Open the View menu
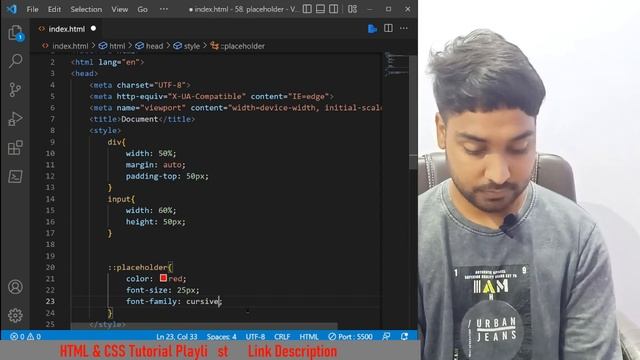640x360 pixels. coord(120,9)
